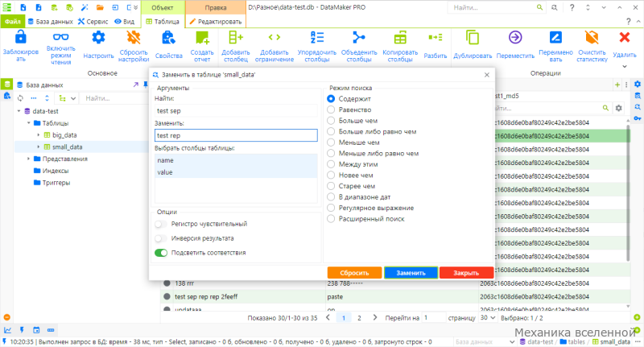Open the Вид menu tab
Image resolution: width=644 pixels, height=347 pixels.
click(125, 22)
